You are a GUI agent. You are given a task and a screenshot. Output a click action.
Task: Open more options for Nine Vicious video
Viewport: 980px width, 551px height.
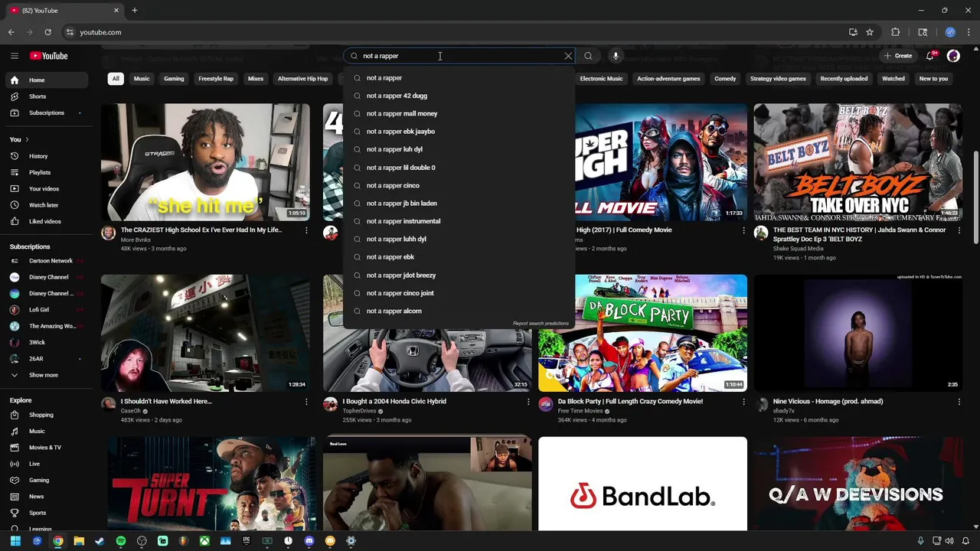(x=959, y=402)
